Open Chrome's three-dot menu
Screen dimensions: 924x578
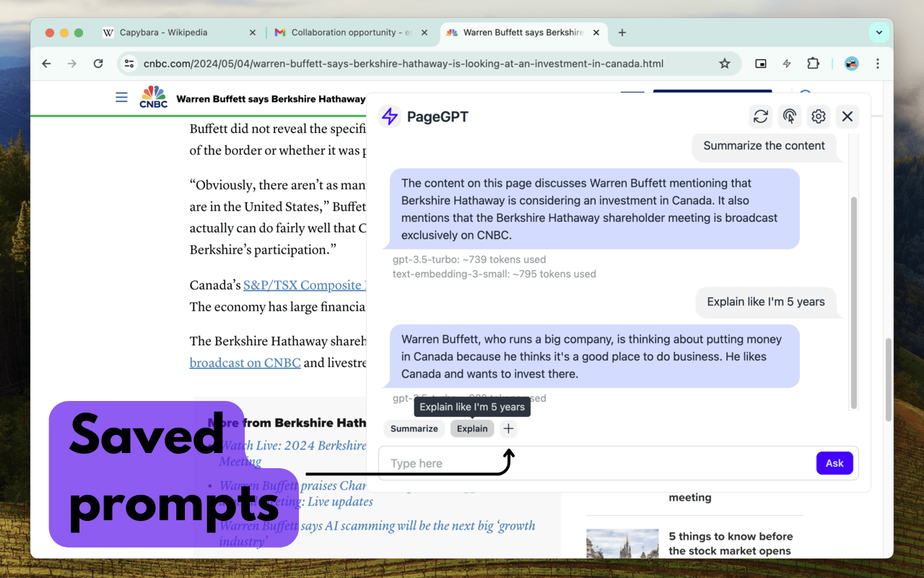click(x=878, y=64)
